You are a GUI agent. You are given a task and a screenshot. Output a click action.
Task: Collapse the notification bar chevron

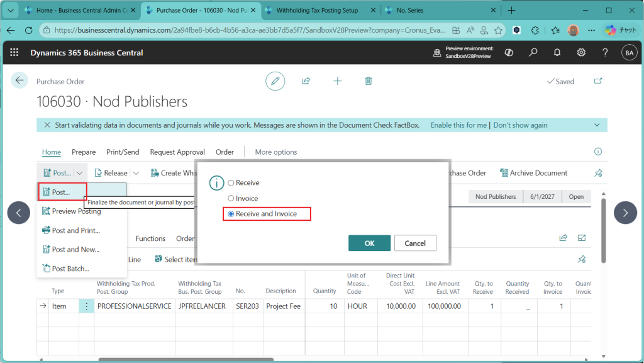(x=597, y=125)
